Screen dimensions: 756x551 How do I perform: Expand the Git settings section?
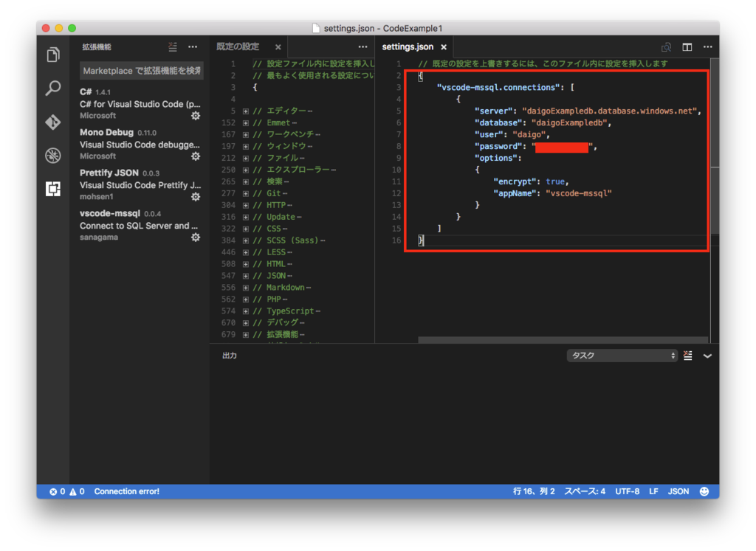pyautogui.click(x=246, y=193)
